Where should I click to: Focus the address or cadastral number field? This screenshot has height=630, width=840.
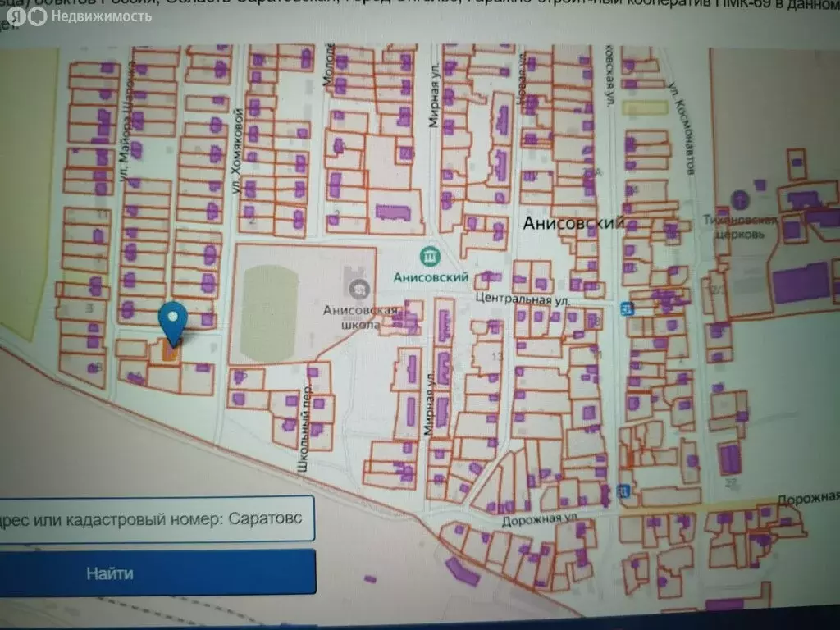[157, 518]
